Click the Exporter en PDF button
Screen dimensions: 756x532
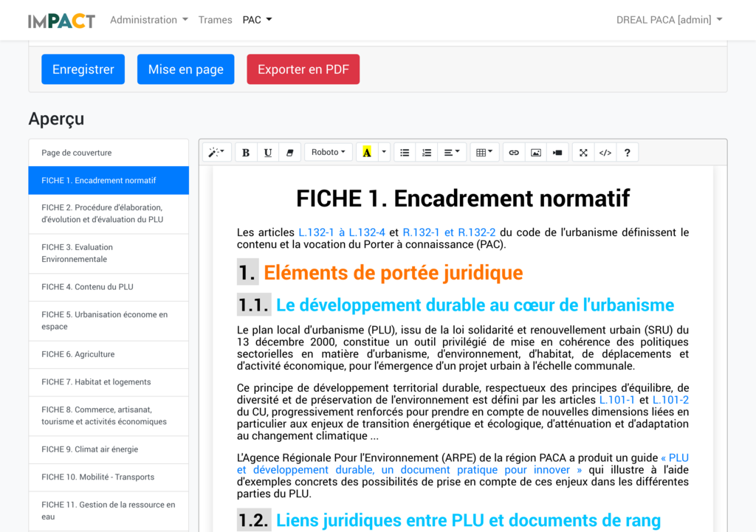303,69
